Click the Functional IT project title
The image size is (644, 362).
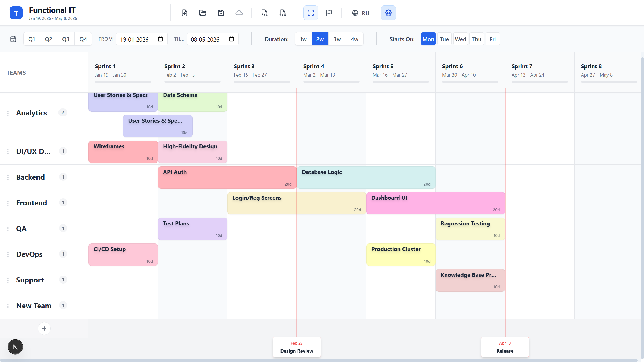[x=52, y=10]
